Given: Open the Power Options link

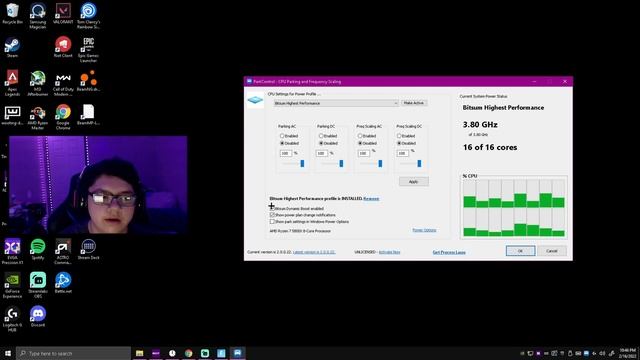Looking at the screenshot, I should point(424,230).
